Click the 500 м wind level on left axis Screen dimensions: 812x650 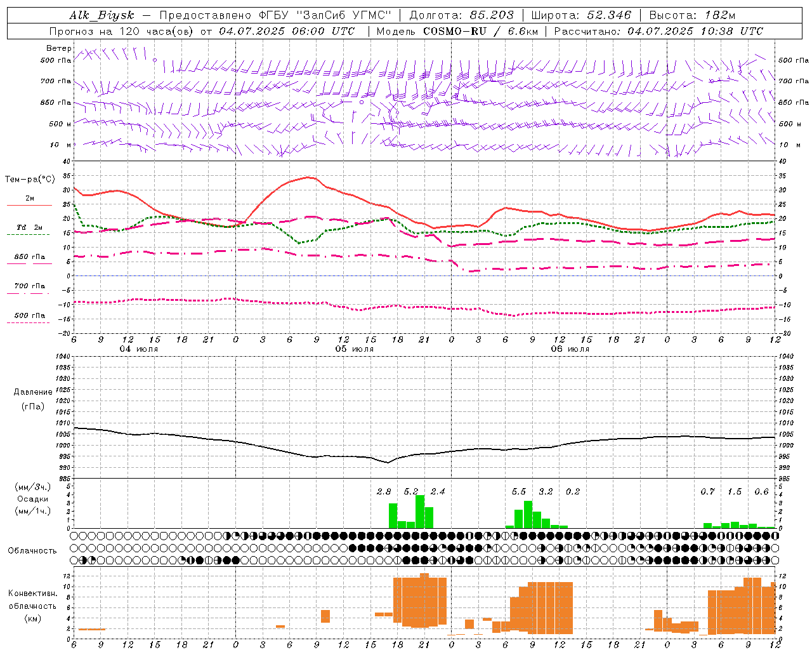click(60, 124)
